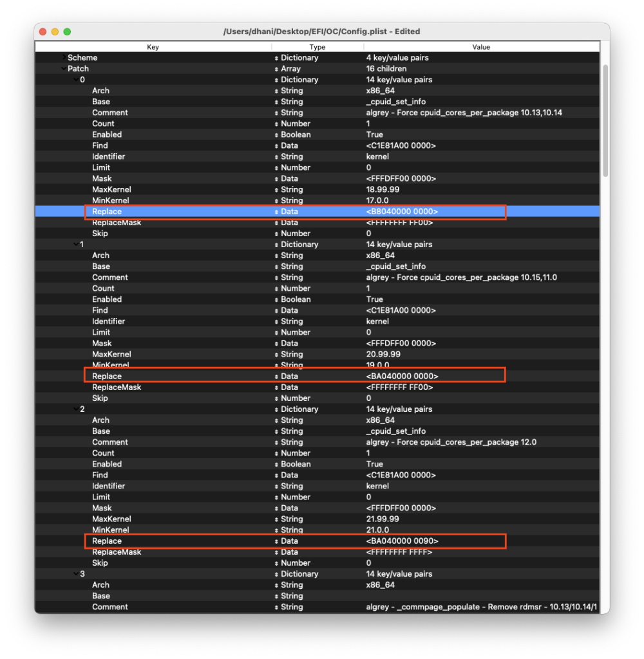Select the Arch key in patch item 3
Viewport: 644px width, 659px height.
coord(101,584)
